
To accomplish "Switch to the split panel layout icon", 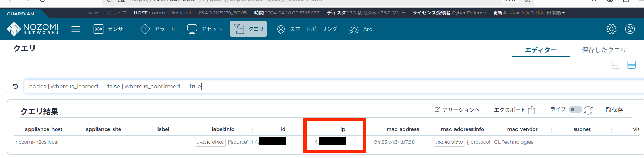I will click(616, 65).
